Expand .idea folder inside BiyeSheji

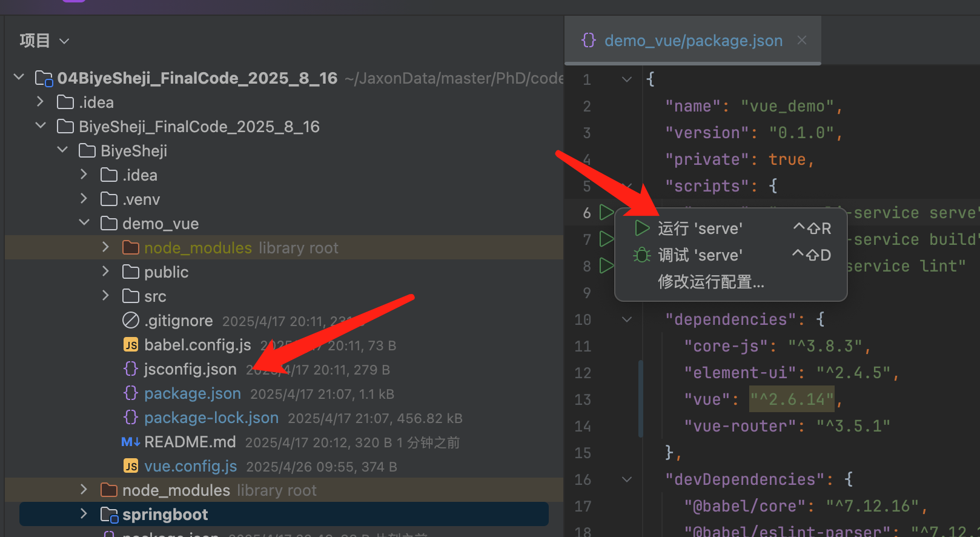click(84, 175)
